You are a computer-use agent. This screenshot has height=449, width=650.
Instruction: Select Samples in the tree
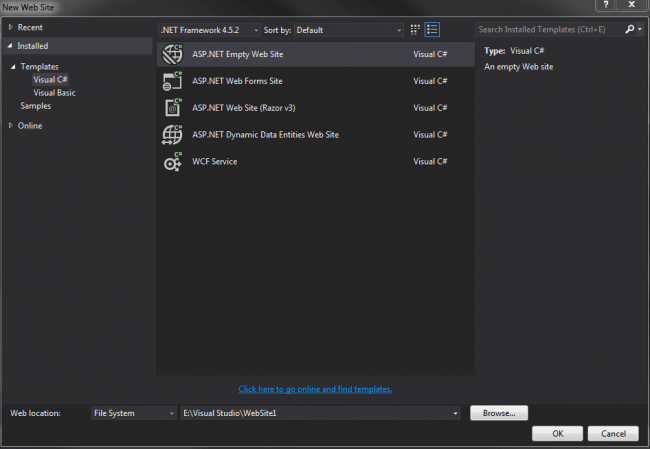[x=36, y=106]
